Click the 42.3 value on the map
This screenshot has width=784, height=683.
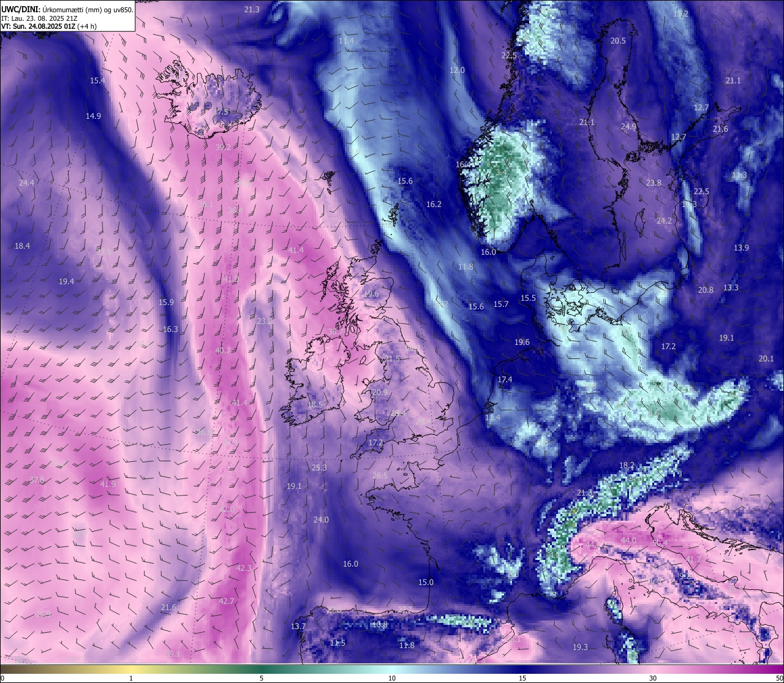click(x=244, y=568)
